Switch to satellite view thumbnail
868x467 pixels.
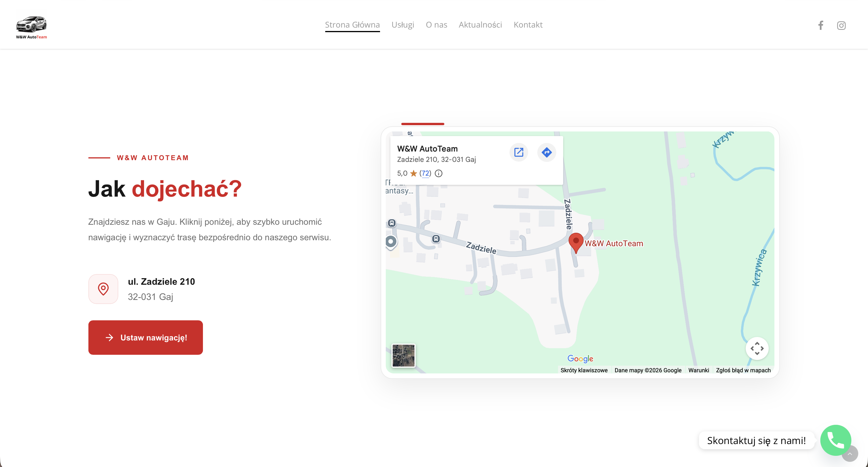tap(403, 355)
